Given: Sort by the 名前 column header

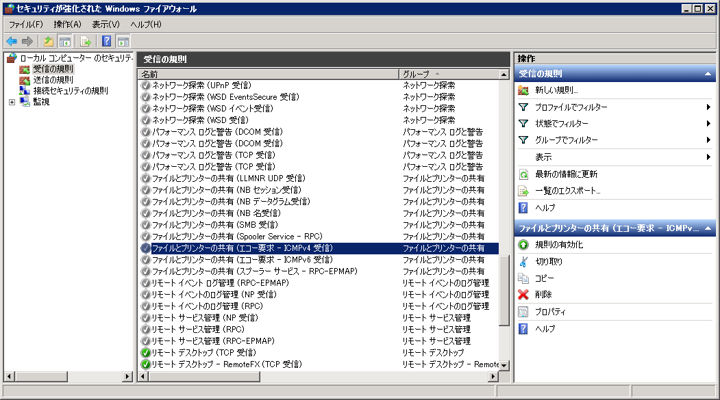Looking at the screenshot, I should (x=268, y=74).
